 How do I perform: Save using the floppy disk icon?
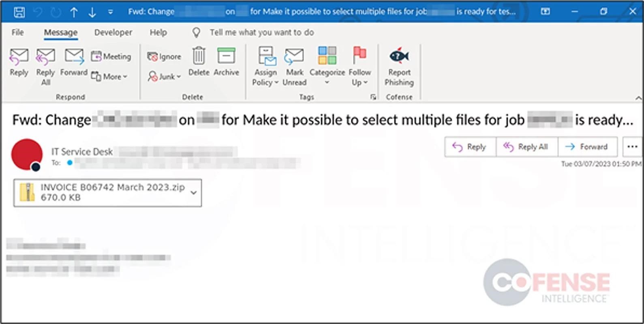pyautogui.click(x=19, y=12)
